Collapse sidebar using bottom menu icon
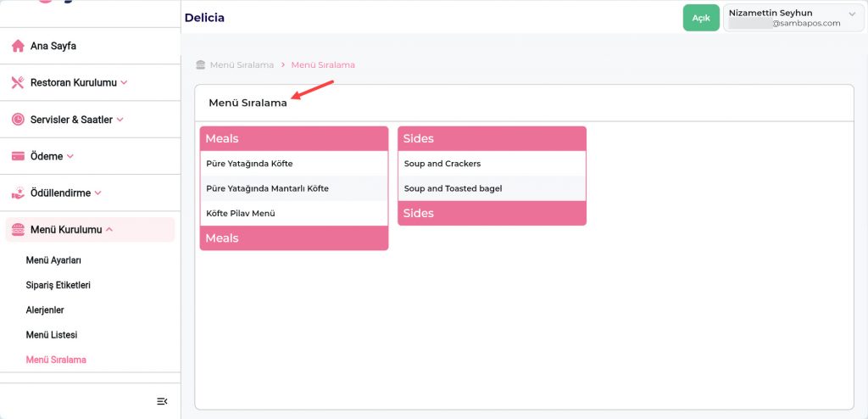868x419 pixels. pyautogui.click(x=162, y=401)
